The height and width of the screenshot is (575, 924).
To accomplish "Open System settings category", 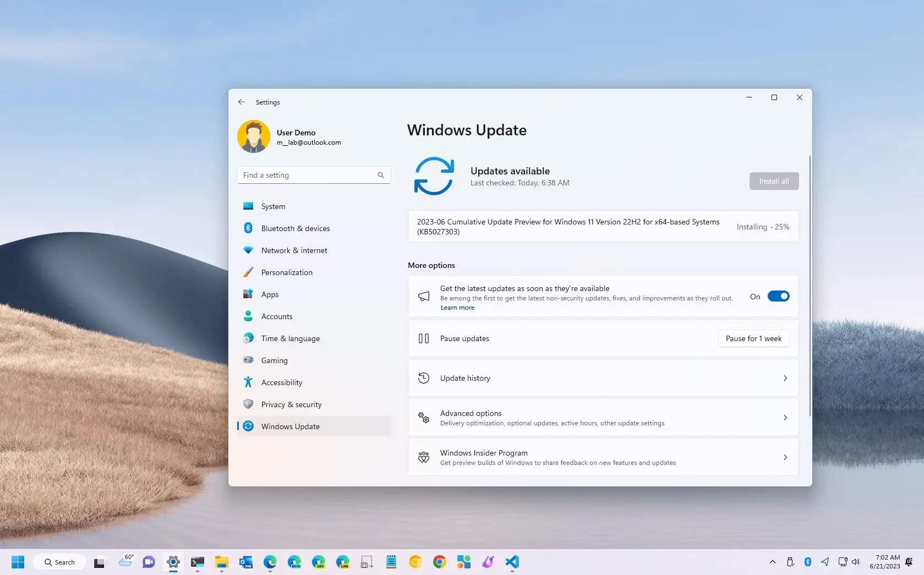I will coord(314,206).
